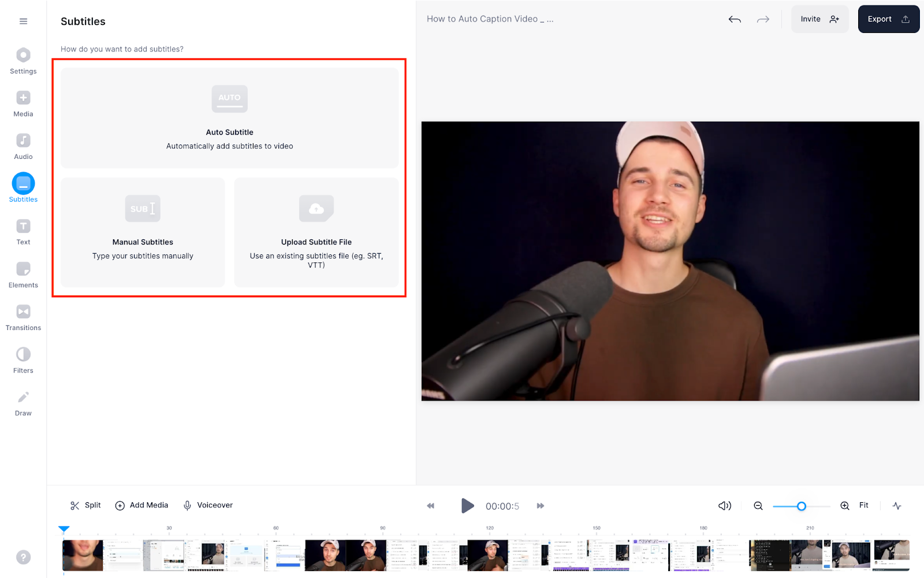This screenshot has width=924, height=578.
Task: Redo the last action
Action: point(763,19)
